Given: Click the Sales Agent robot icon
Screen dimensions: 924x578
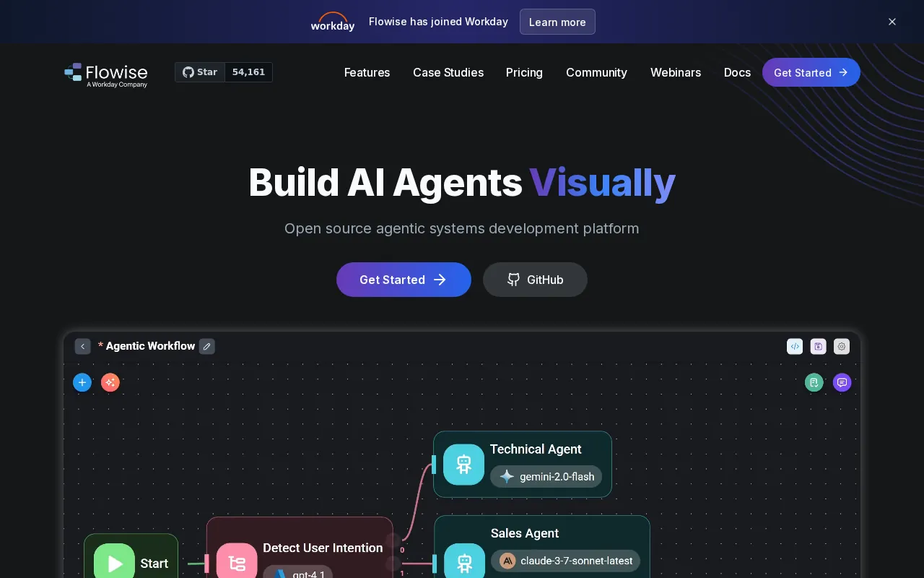Looking at the screenshot, I should click(464, 561).
